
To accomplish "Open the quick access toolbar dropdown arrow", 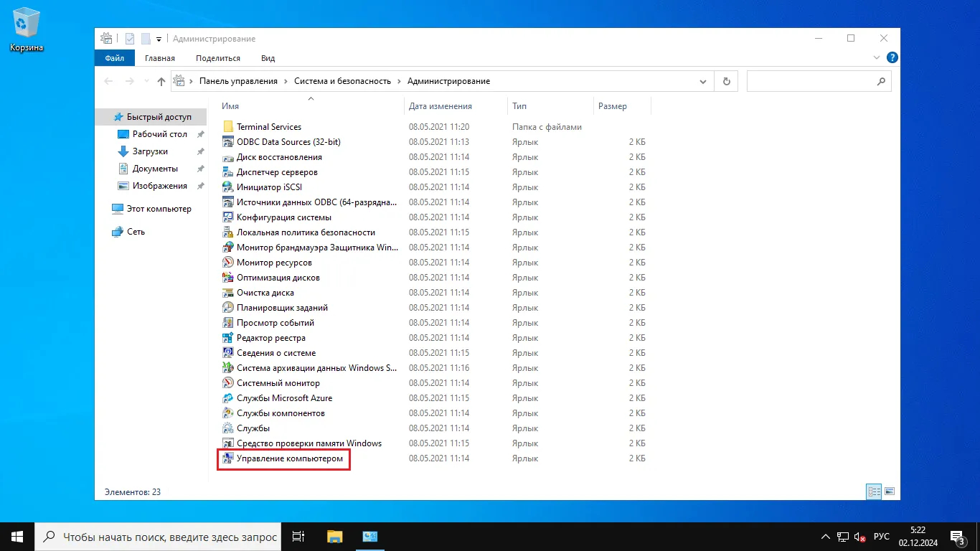I will [x=159, y=39].
